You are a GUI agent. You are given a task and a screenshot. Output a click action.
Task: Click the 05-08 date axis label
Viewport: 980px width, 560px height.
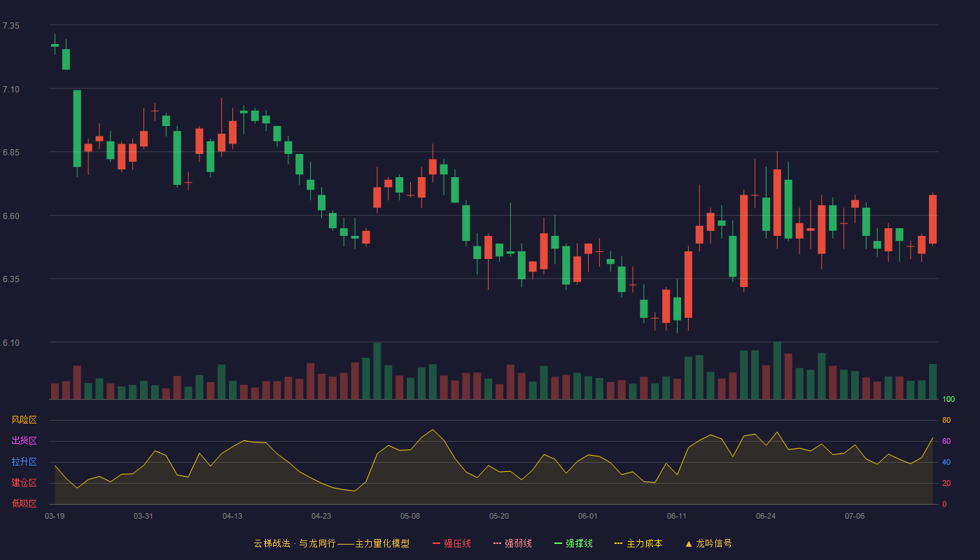click(410, 516)
